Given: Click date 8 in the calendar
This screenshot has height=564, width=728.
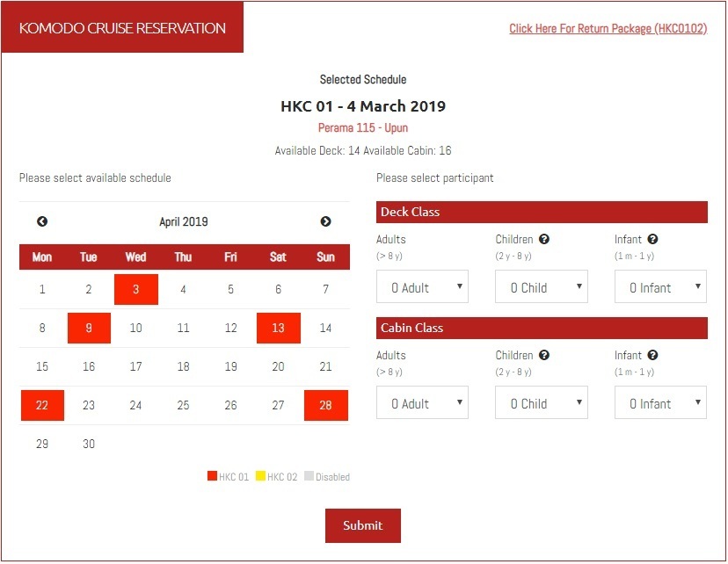Looking at the screenshot, I should pyautogui.click(x=42, y=328).
